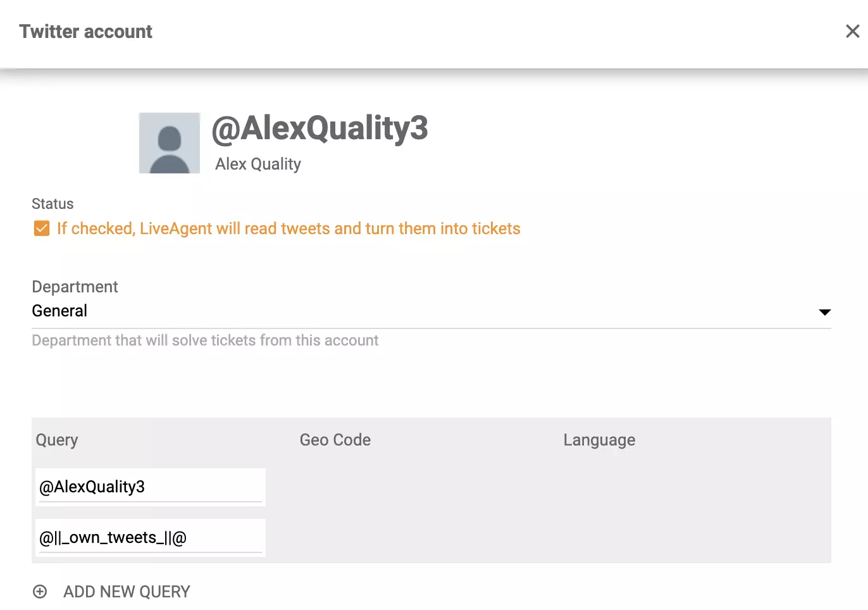Image resolution: width=868 pixels, height=610 pixels.
Task: Click the person silhouette inside the avatar placeholder
Action: tap(169, 143)
